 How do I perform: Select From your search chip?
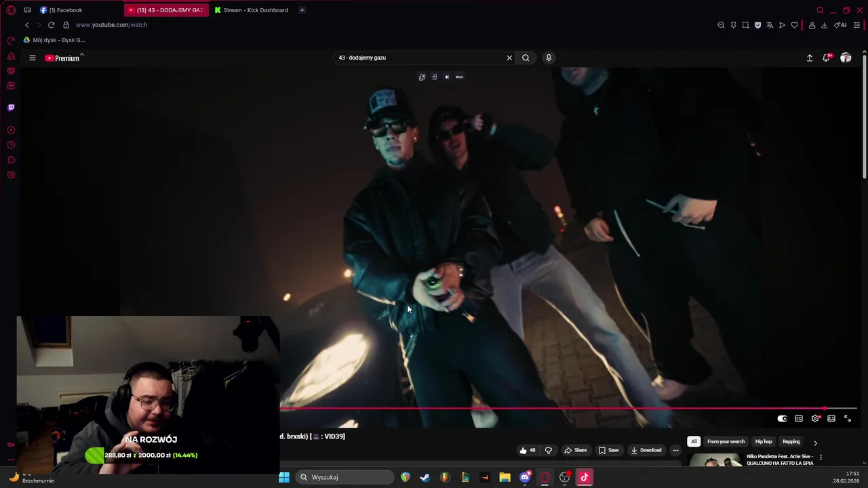pyautogui.click(x=726, y=442)
